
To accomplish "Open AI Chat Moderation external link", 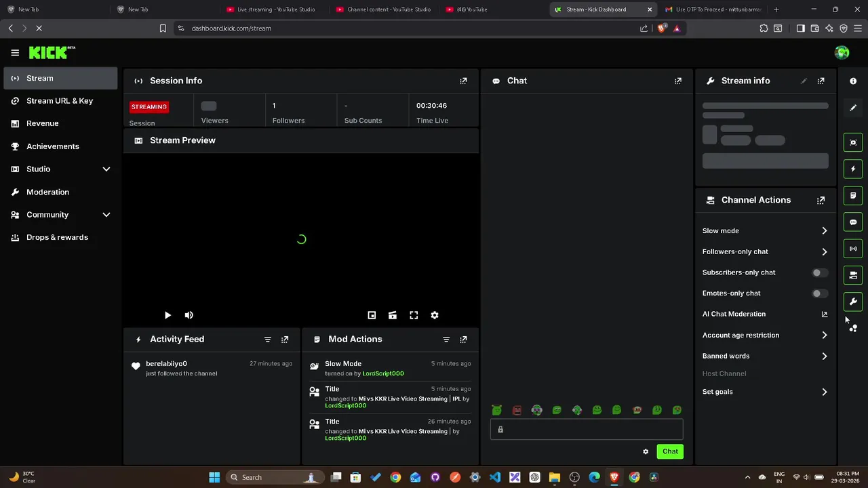I will coord(825,314).
